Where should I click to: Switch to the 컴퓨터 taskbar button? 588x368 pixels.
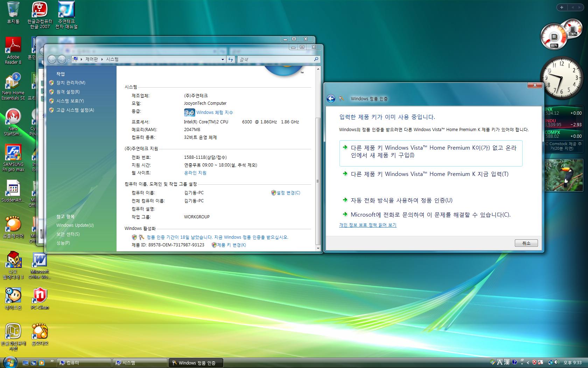click(x=84, y=363)
